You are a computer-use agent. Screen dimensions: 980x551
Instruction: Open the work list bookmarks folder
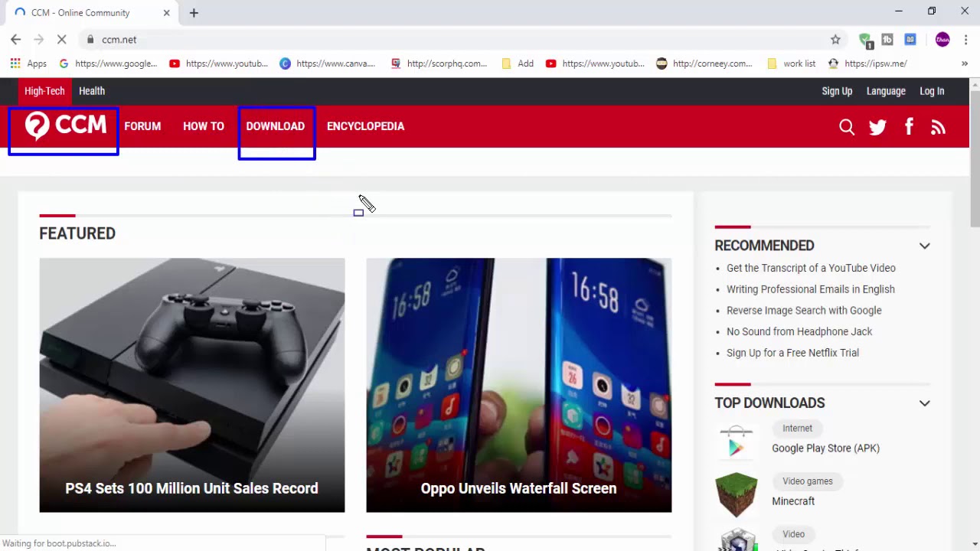click(x=791, y=64)
